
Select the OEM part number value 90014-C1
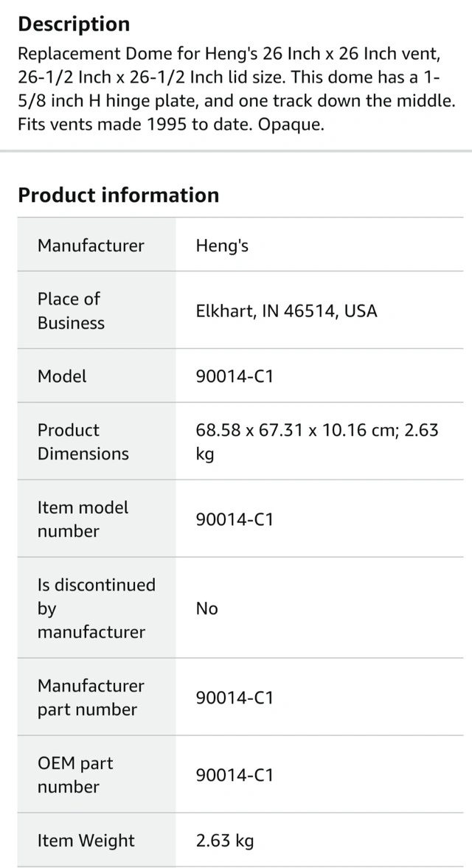pos(235,775)
